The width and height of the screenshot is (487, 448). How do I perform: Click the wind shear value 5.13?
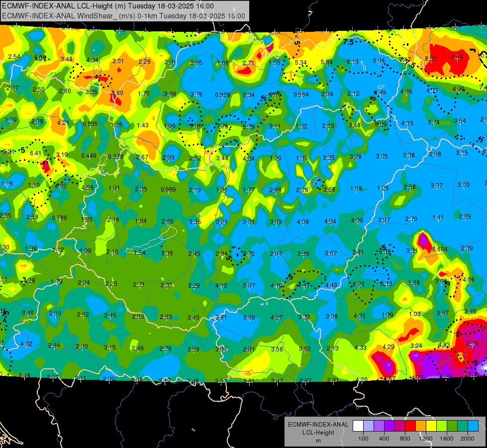tap(386, 283)
